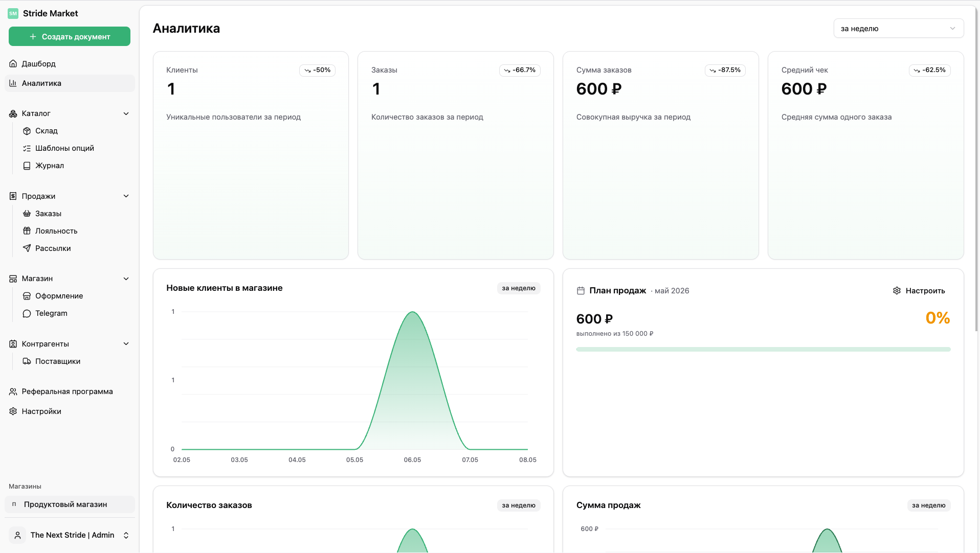Screen dimensions: 980x553
Task: Click the Настройки link in sidebar
Action: tap(70, 411)
